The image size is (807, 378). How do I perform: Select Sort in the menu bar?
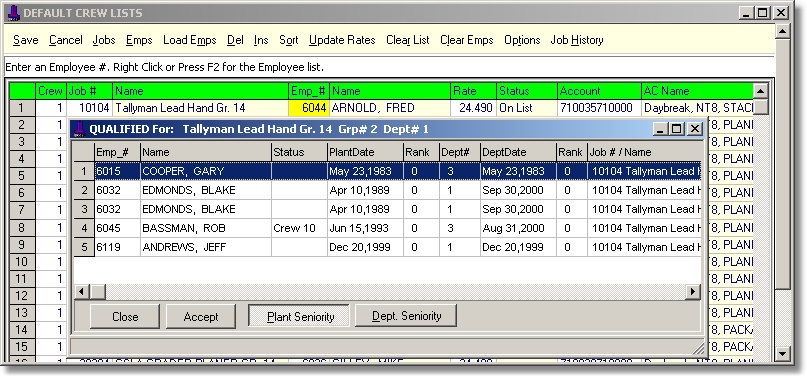(x=289, y=40)
